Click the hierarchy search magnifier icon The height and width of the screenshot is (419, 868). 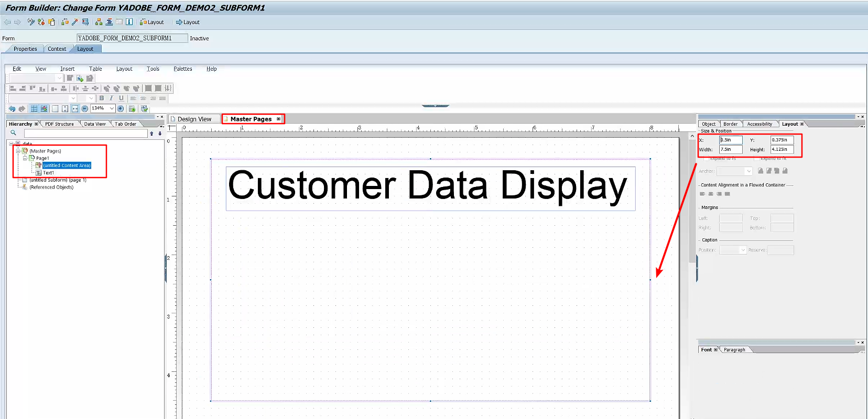click(13, 133)
